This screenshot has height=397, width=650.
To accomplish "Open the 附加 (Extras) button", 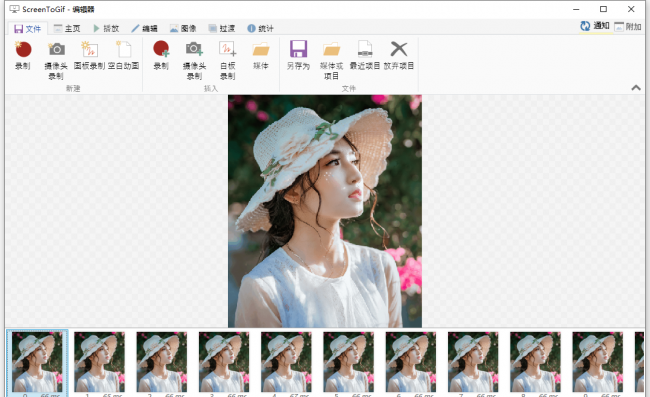I will [x=628, y=27].
